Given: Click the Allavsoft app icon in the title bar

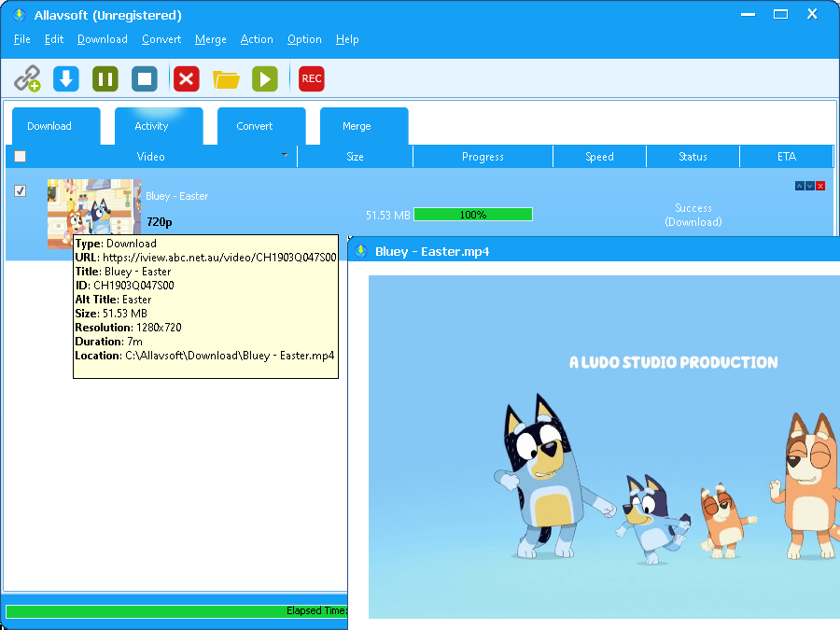Looking at the screenshot, I should pos(20,15).
